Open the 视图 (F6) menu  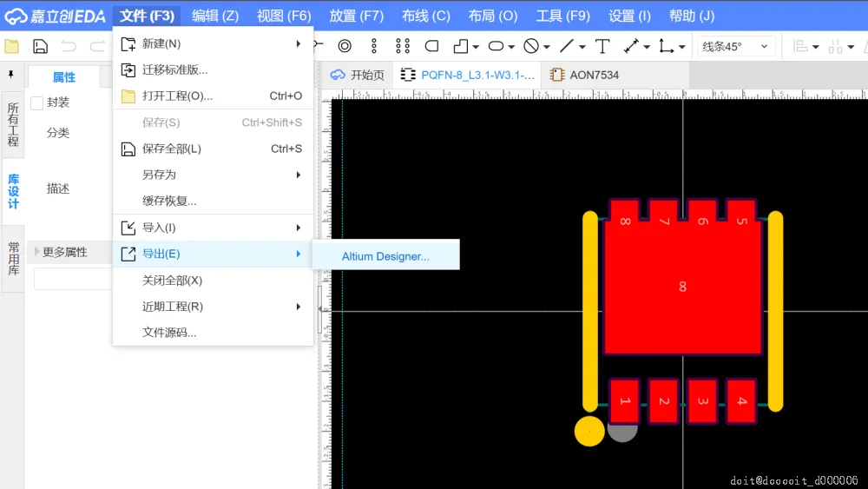click(x=284, y=16)
